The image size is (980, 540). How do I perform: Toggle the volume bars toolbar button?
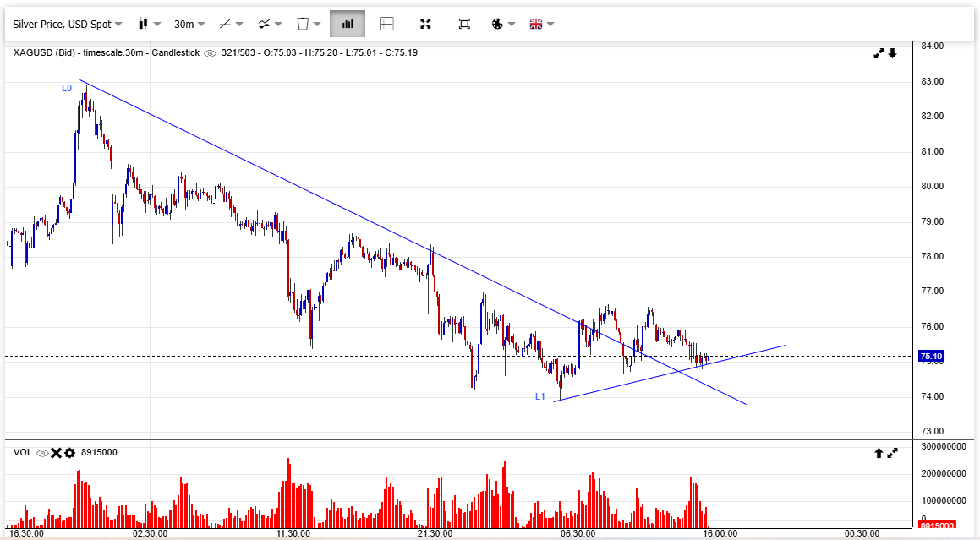(x=347, y=24)
